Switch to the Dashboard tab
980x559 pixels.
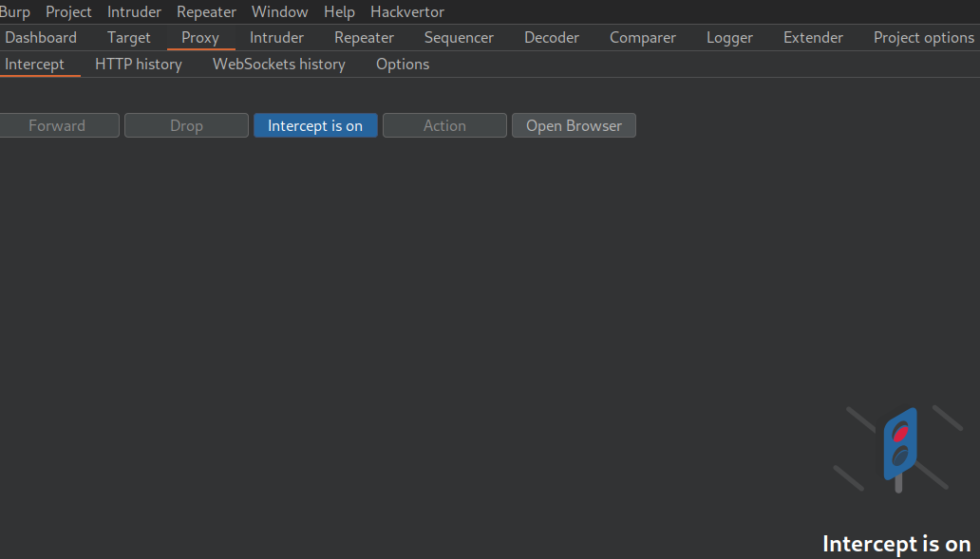(x=41, y=37)
